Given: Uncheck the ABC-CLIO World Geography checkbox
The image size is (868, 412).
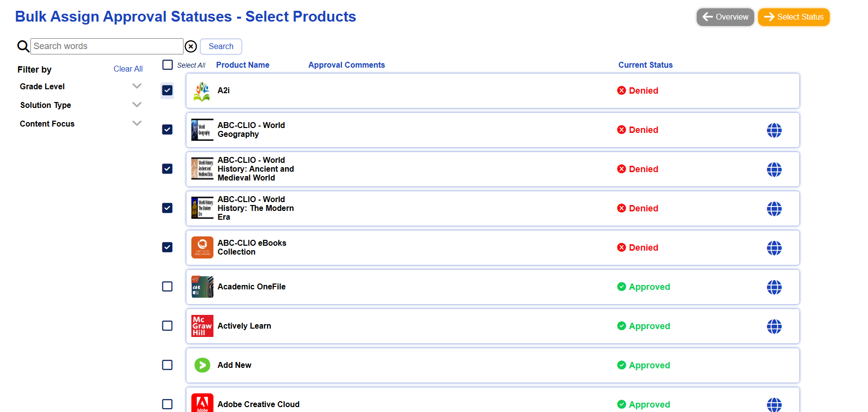Looking at the screenshot, I should 167,129.
